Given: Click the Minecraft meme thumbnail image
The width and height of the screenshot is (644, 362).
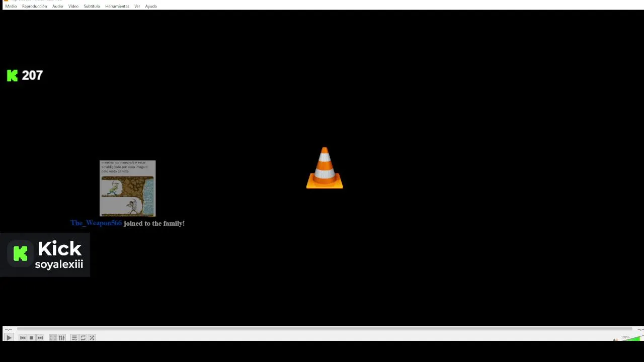Looking at the screenshot, I should pyautogui.click(x=128, y=188).
